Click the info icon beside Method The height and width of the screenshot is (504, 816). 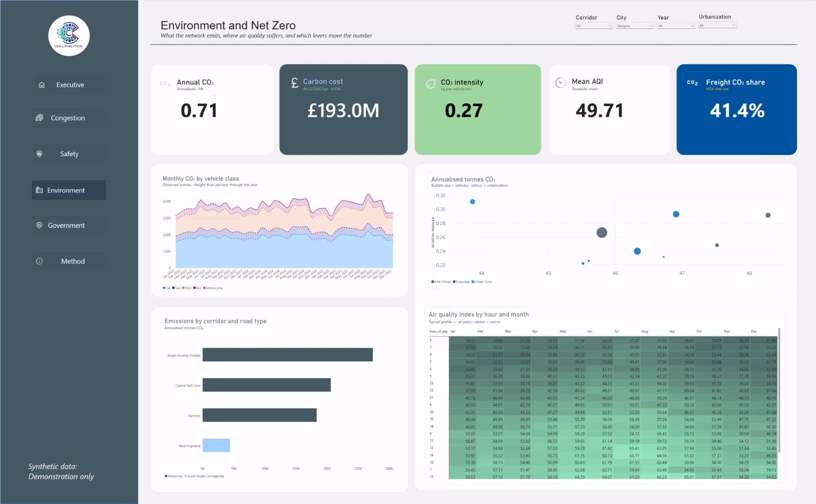(x=40, y=261)
